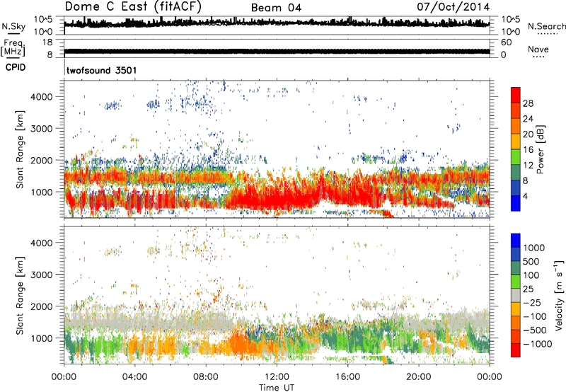
Task: Click the '-1000' tick on velocity colorbar
Action: tap(537, 344)
